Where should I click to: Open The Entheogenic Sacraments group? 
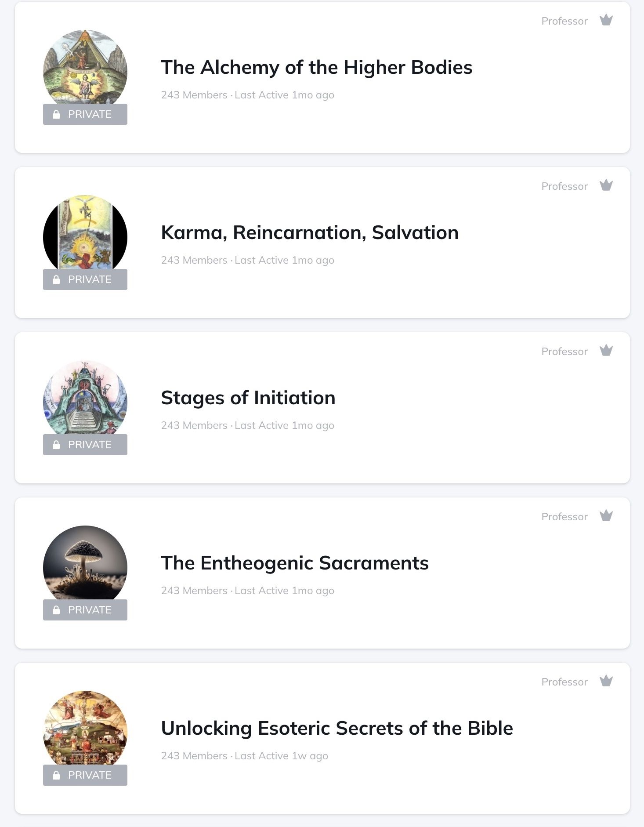(x=294, y=563)
